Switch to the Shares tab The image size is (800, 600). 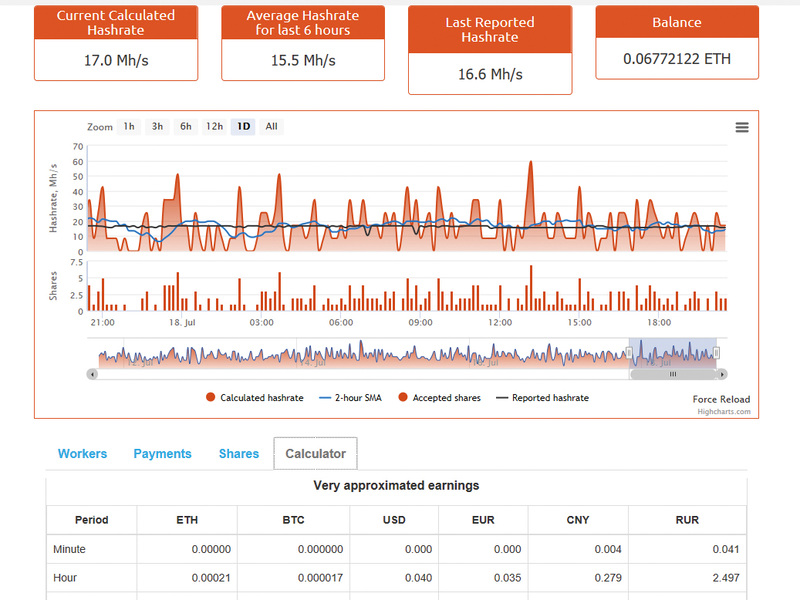(239, 454)
